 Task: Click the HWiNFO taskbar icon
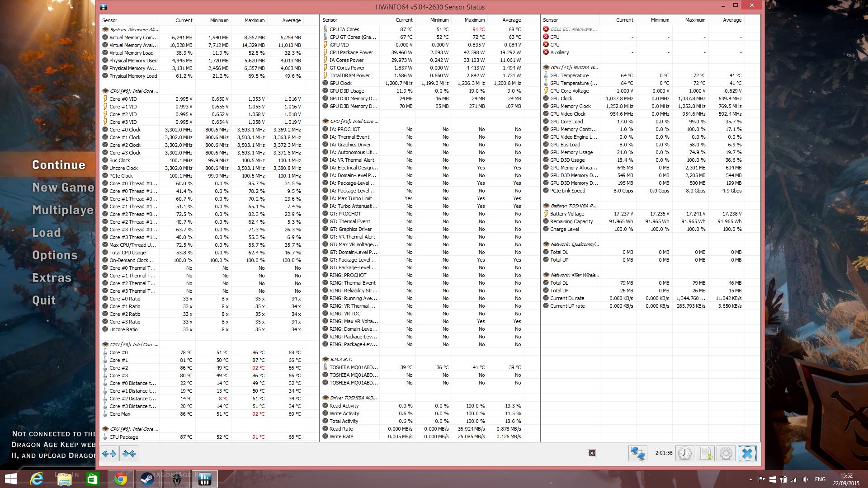(x=205, y=479)
